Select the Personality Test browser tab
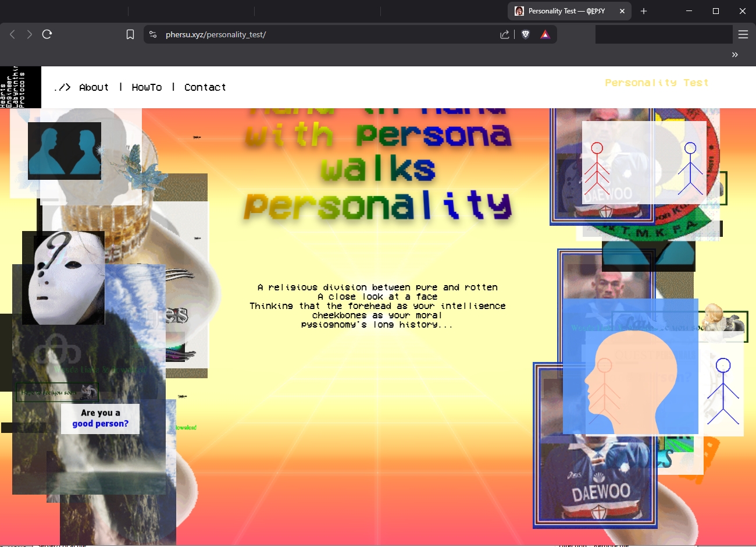 coord(569,11)
